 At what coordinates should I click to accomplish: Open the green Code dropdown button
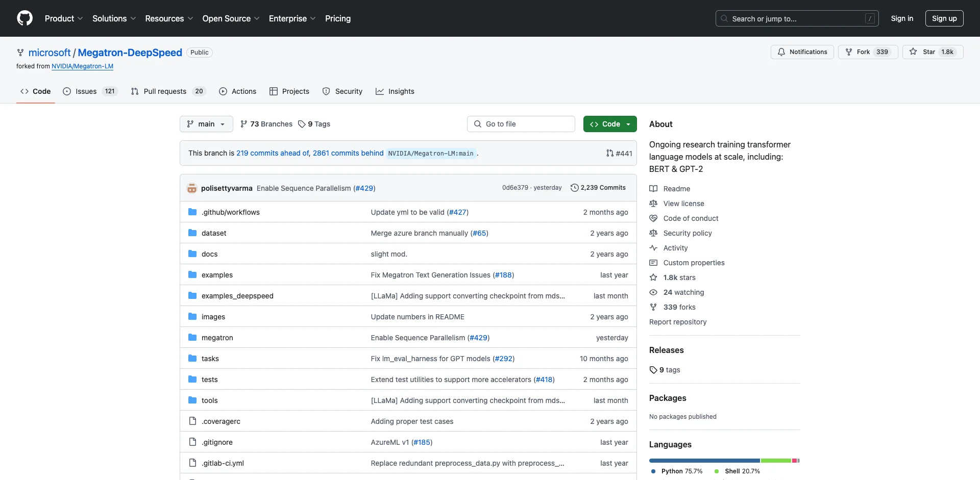(610, 124)
